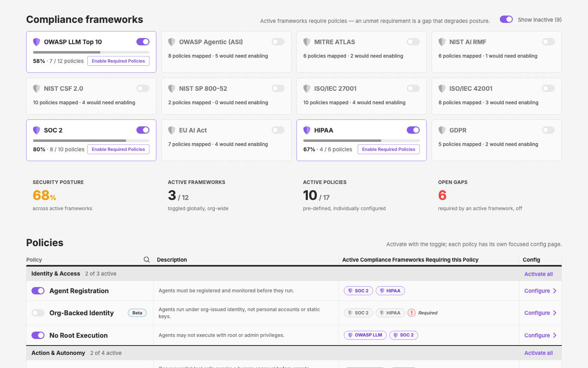The width and height of the screenshot is (588, 368).
Task: Click the Agent Registration policy name
Action: click(x=79, y=291)
